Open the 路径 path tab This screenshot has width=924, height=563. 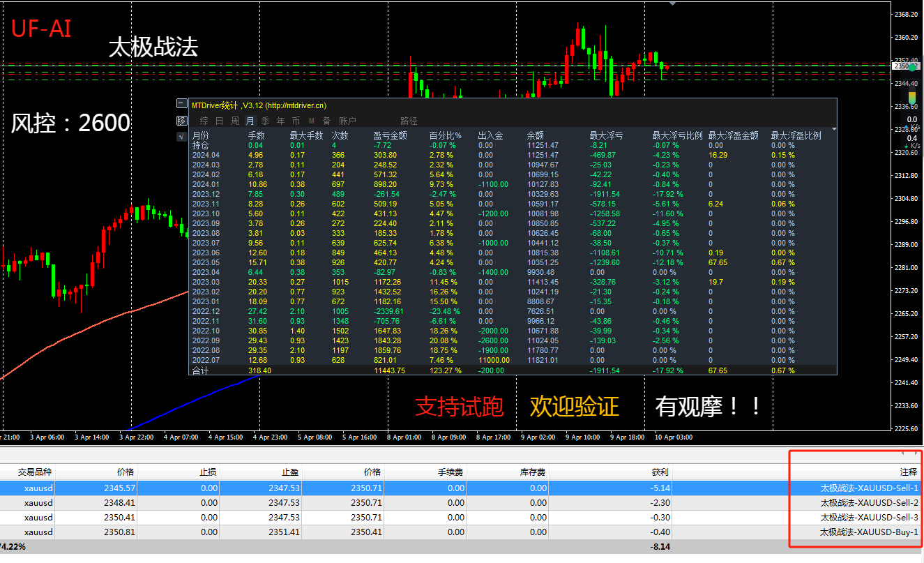[409, 121]
